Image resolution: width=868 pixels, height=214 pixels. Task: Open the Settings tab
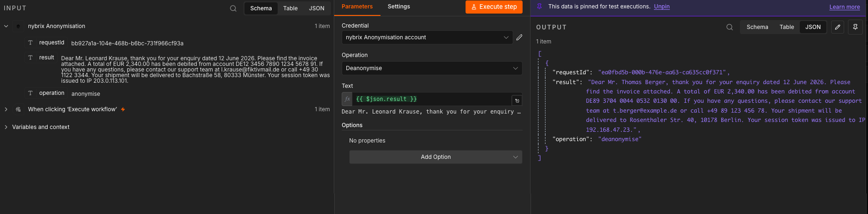(x=399, y=7)
